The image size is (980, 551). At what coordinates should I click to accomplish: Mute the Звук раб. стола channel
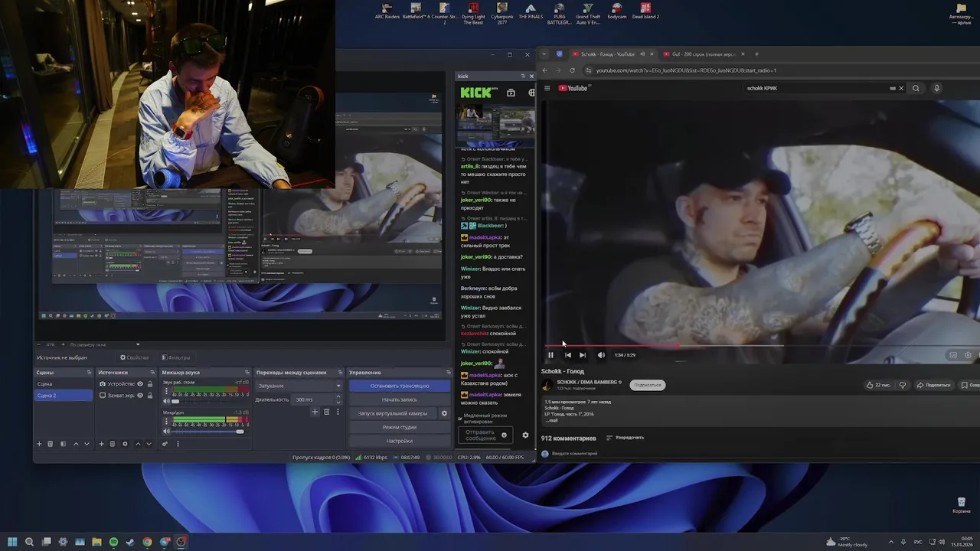click(x=166, y=400)
